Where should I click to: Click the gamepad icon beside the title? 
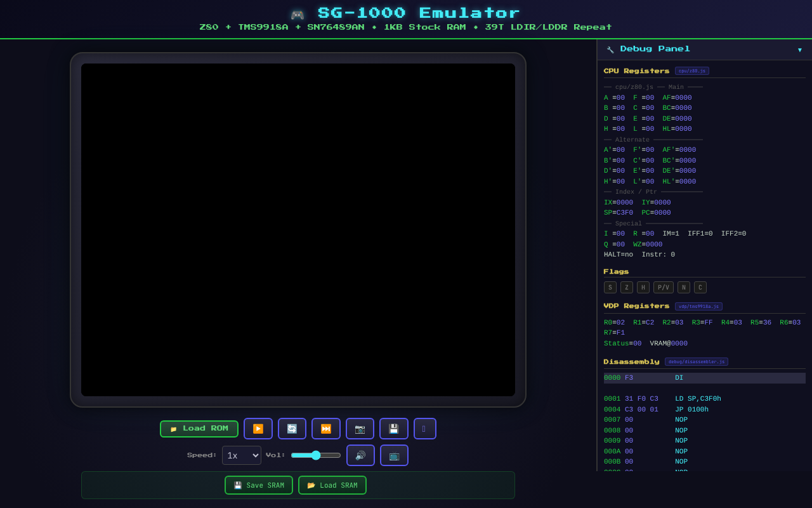[298, 15]
